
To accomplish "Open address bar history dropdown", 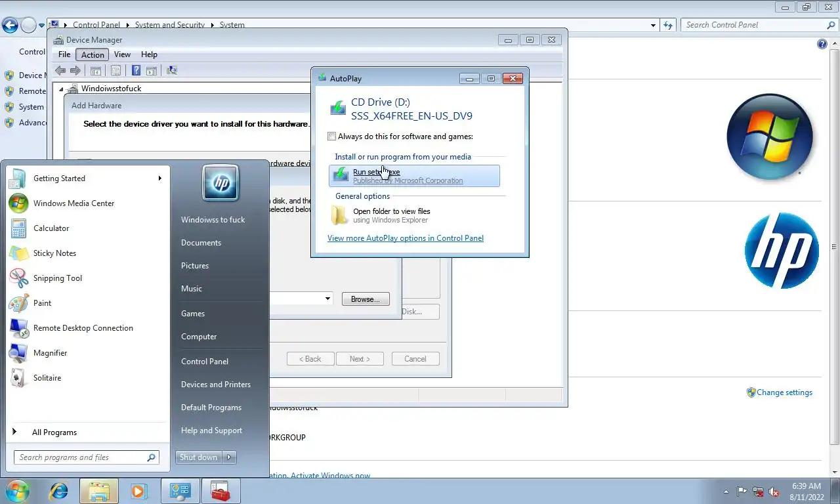I will point(653,25).
